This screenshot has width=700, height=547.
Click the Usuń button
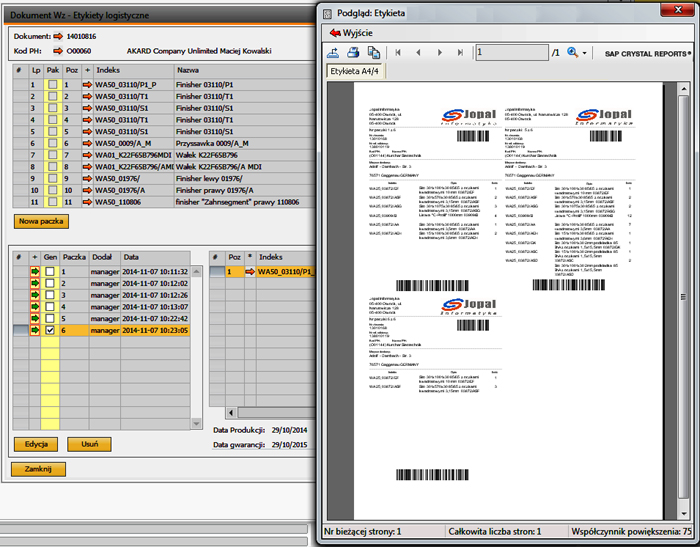pyautogui.click(x=89, y=444)
